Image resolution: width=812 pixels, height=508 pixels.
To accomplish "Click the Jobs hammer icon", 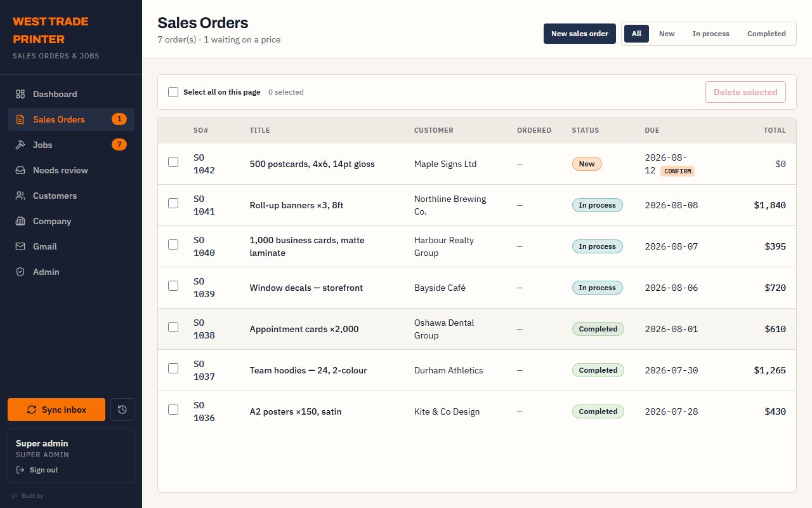I will pos(20,145).
